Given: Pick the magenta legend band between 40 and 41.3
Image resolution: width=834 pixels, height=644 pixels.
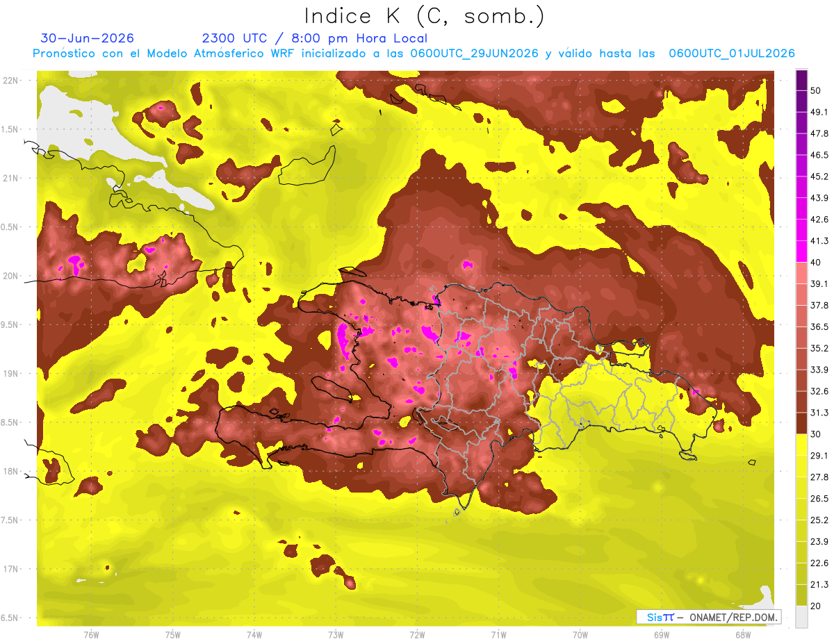Looking at the screenshot, I should tap(801, 251).
